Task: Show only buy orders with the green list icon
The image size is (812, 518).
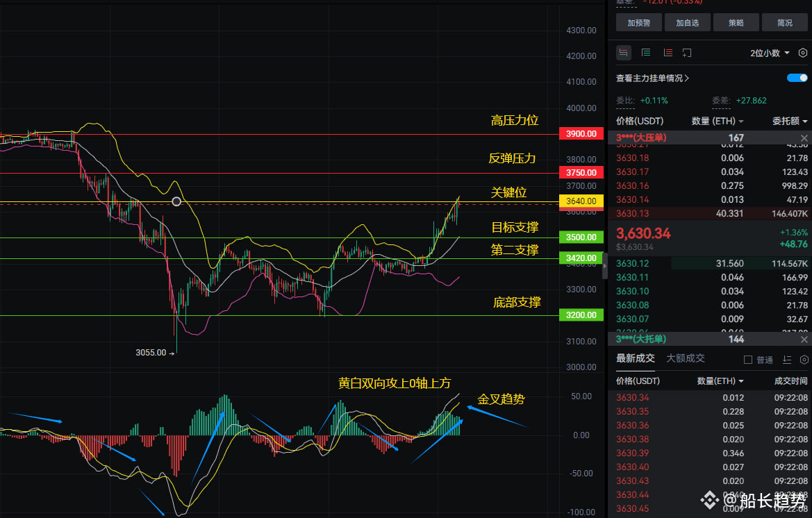Action: [x=646, y=53]
